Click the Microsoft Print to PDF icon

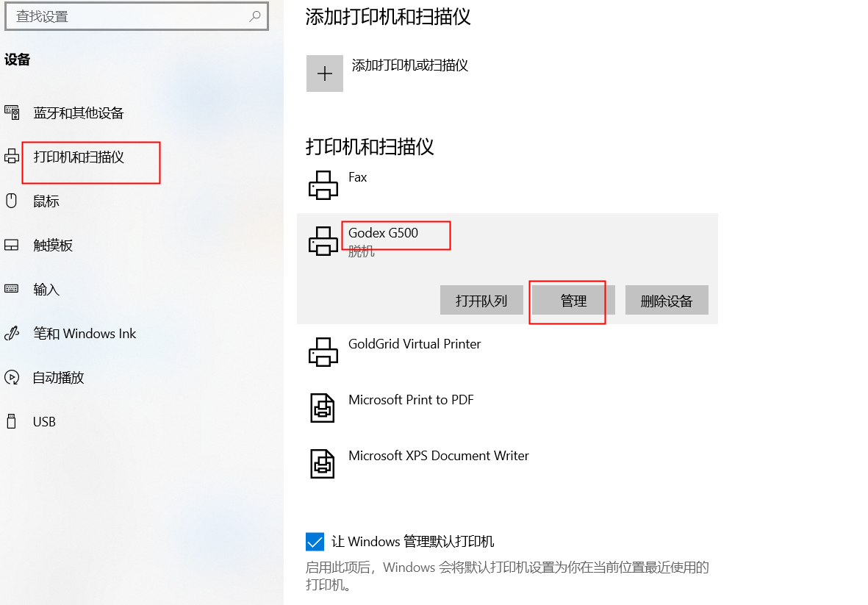coord(322,408)
